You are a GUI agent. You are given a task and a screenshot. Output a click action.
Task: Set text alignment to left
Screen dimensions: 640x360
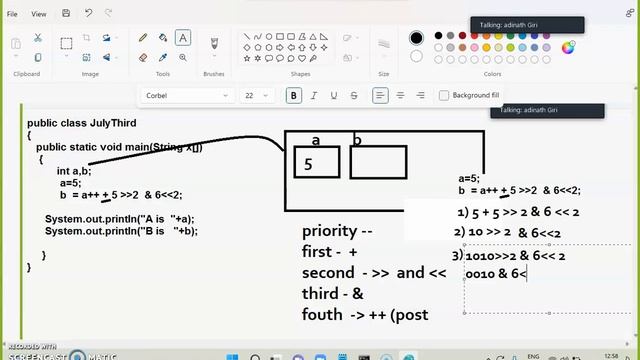380,96
